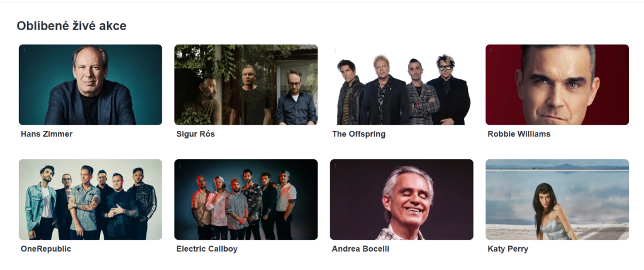Open the Robbie Williams portrait image
This screenshot has width=644, height=270.
[557, 85]
